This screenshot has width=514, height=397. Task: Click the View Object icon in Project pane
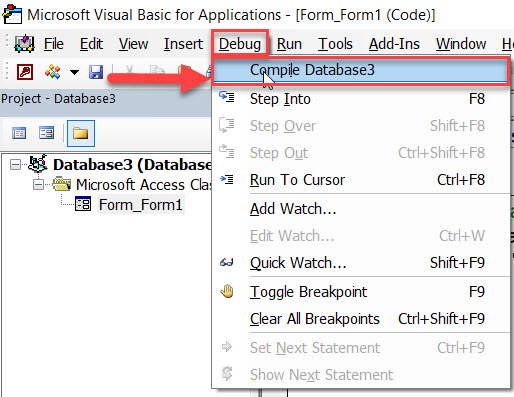(x=46, y=133)
